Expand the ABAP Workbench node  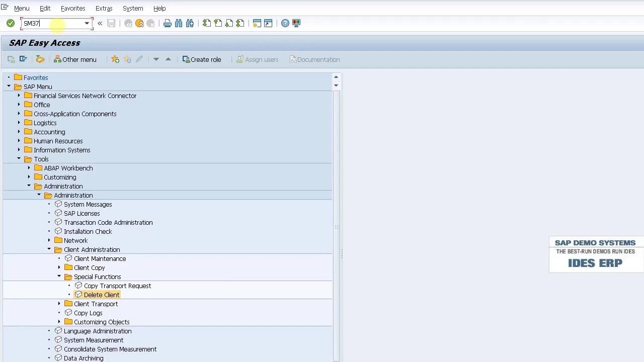pos(29,168)
